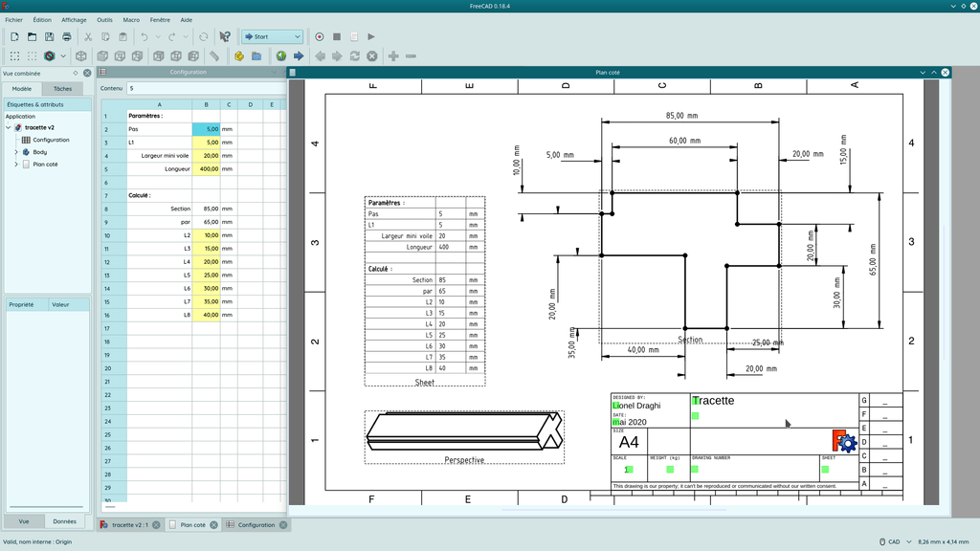Viewport: 980px width, 551px height.
Task: Set bottom view cube icon
Action: 176,56
